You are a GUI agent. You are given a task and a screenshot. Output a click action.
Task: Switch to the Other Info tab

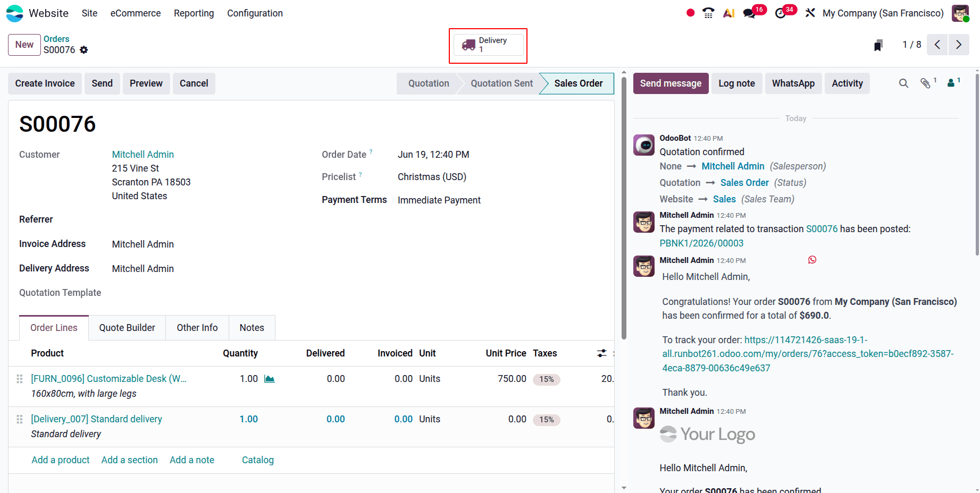pos(197,328)
